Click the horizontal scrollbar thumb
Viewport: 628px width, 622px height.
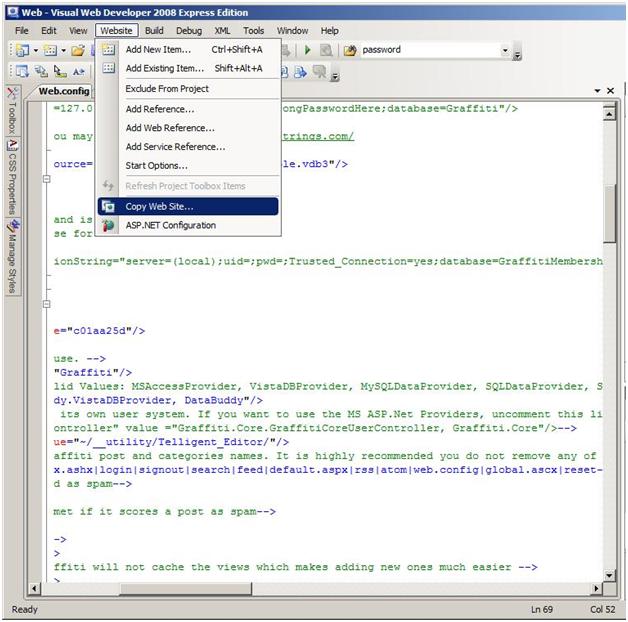click(x=186, y=588)
